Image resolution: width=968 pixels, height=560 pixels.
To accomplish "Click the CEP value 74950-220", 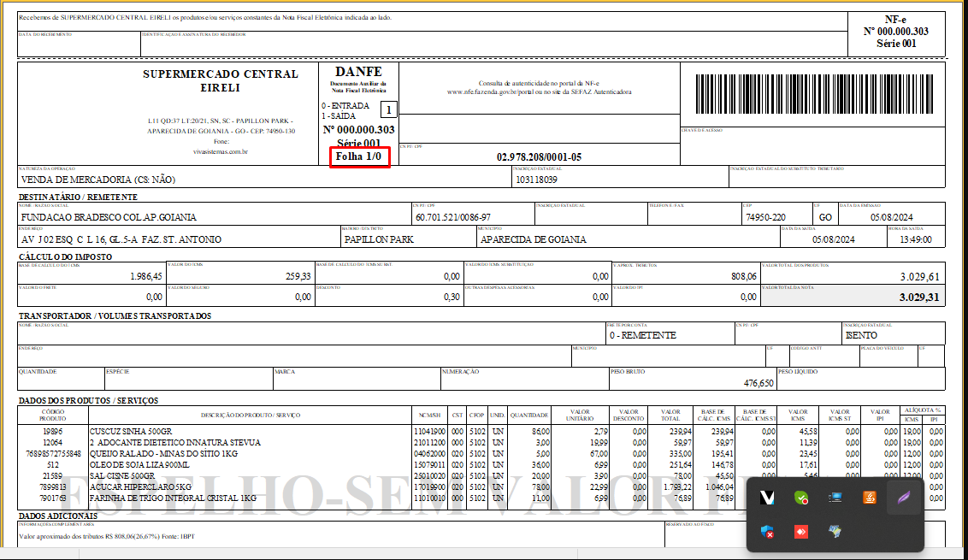I will pyautogui.click(x=765, y=217).
